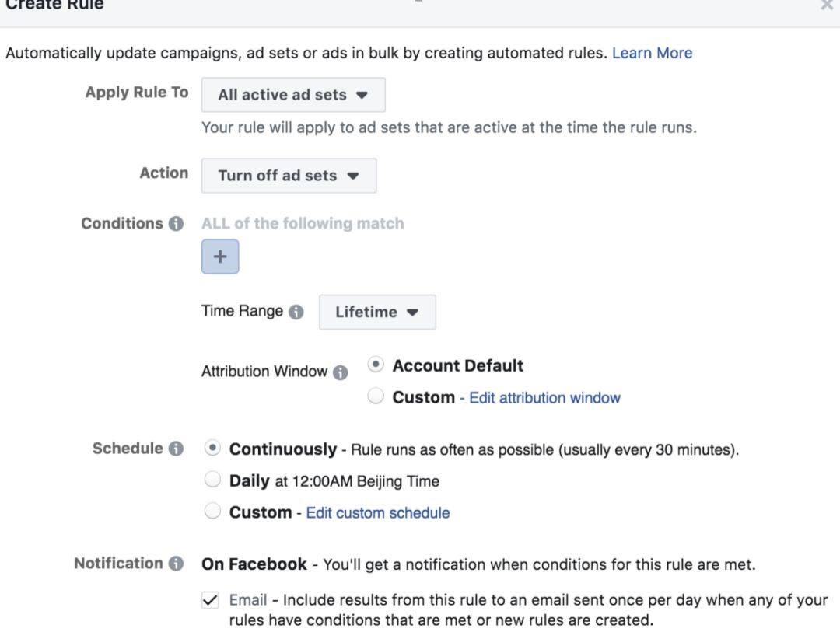Open the Apply Rule To dropdown
This screenshot has height=632, width=840.
[x=293, y=95]
